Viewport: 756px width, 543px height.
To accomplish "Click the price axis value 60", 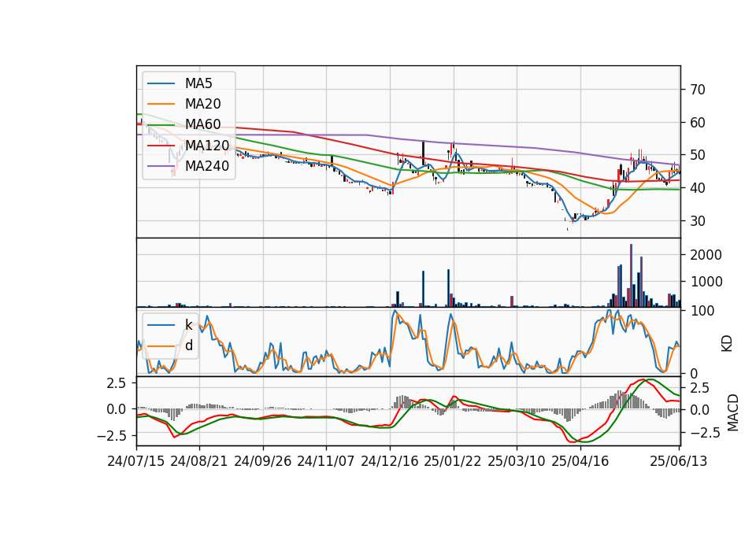I will (x=697, y=123).
